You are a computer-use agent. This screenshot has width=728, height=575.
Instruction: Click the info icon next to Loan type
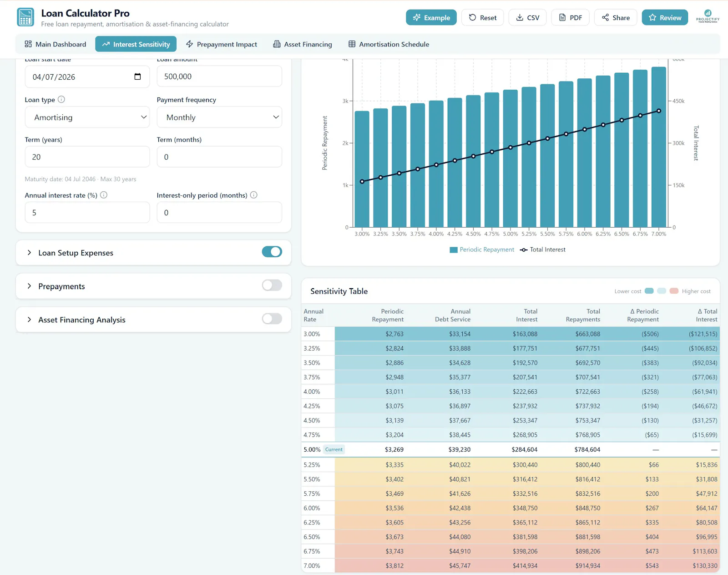pos(61,99)
